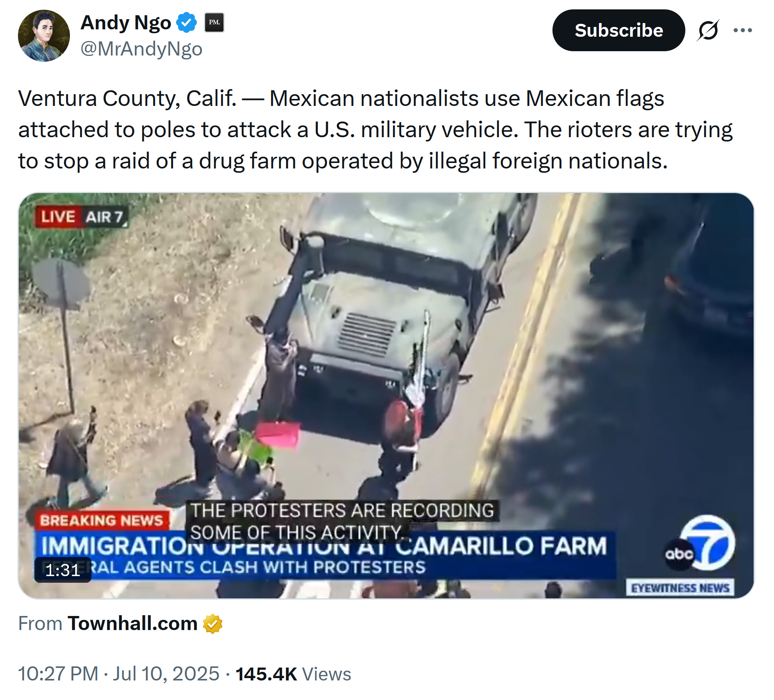Viewport: 774px width, 700px height.
Task: Click the LIVE AIR 7 label in video
Action: (x=81, y=217)
